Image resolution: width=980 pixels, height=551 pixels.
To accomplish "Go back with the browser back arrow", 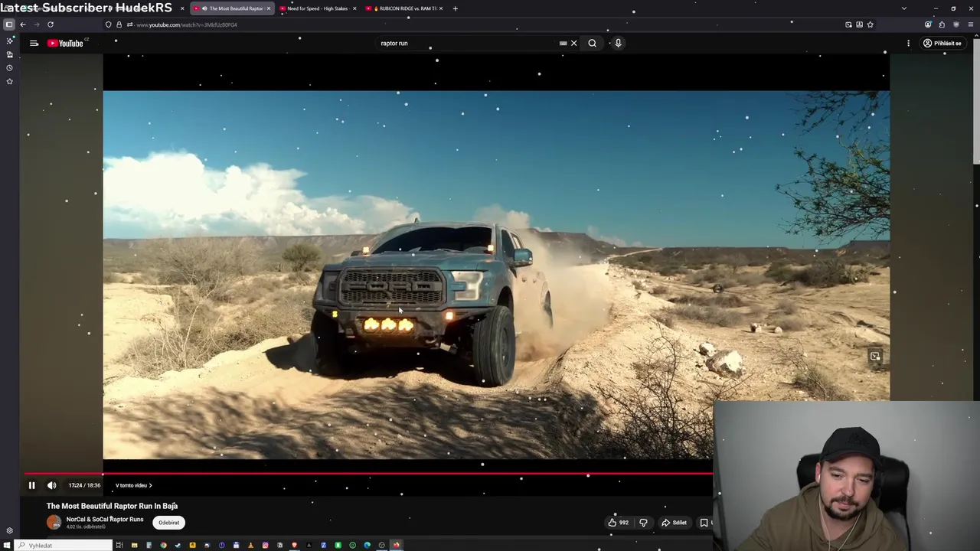I will (x=23, y=24).
